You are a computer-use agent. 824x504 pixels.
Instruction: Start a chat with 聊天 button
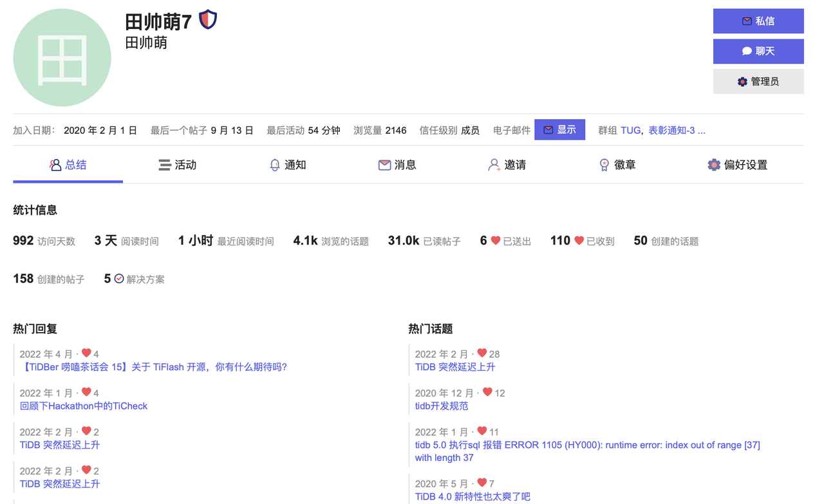[x=758, y=51]
